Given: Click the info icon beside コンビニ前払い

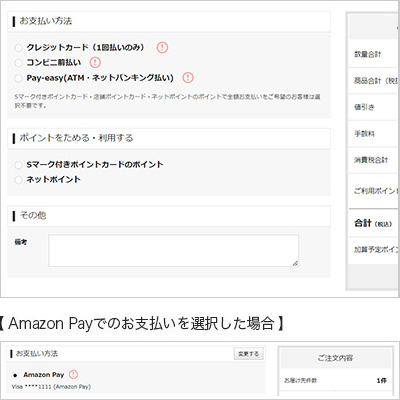Looking at the screenshot, I should 95,62.
